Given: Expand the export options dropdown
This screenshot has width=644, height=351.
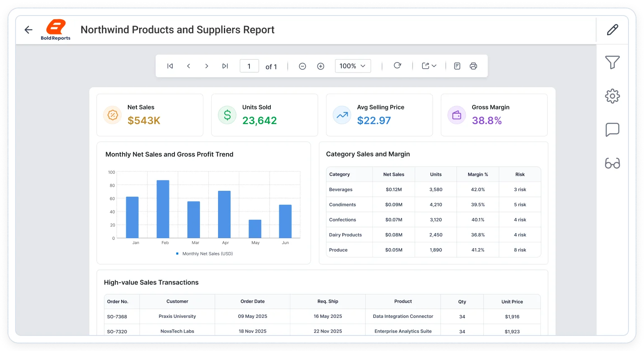Looking at the screenshot, I should click(429, 66).
